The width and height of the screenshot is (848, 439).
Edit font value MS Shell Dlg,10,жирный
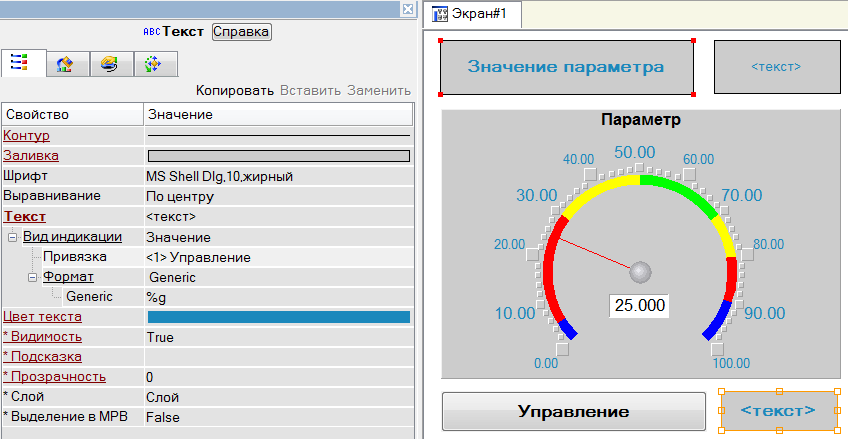220,177
